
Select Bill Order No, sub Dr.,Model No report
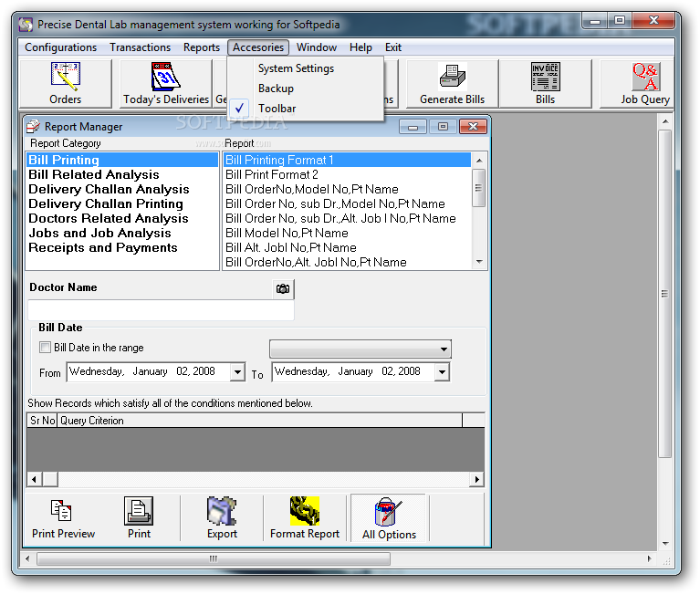coord(347,204)
